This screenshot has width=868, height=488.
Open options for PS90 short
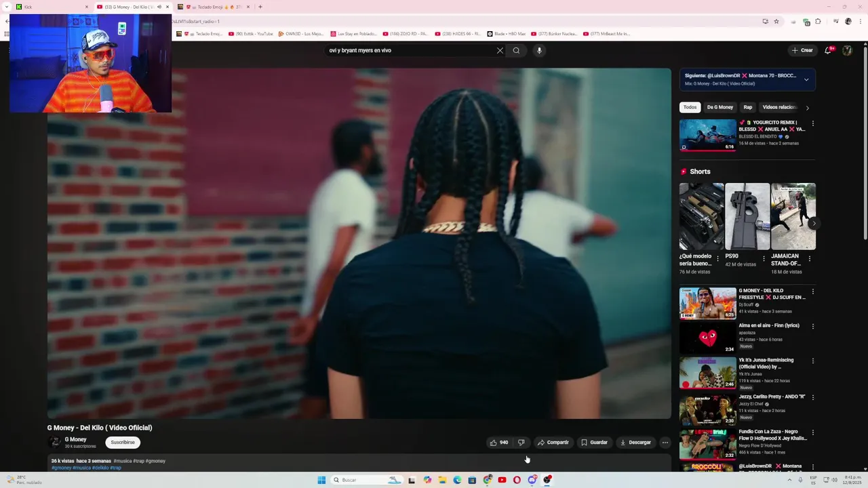(764, 258)
